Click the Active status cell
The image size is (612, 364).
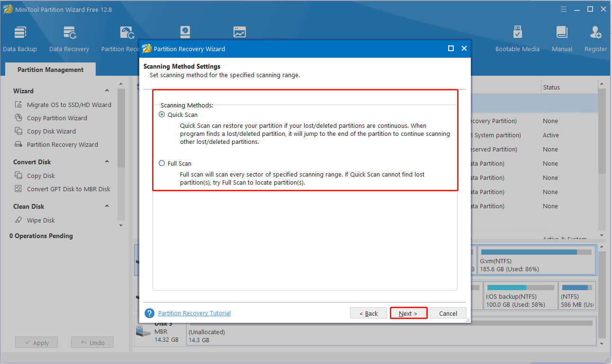click(x=551, y=135)
